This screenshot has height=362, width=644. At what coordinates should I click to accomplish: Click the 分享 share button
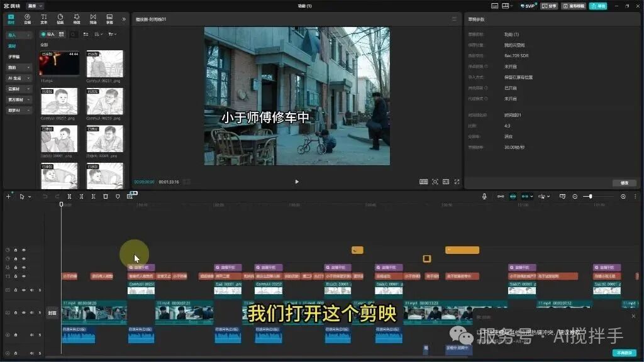549,6
